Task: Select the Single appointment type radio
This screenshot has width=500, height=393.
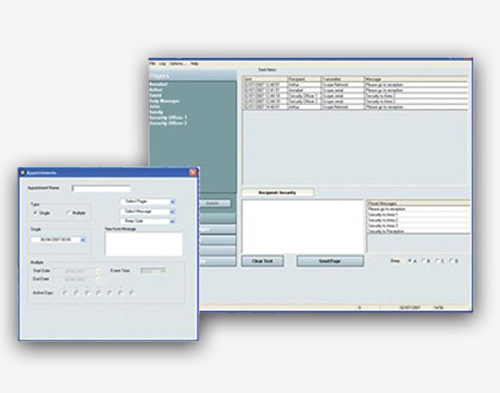Action: pyautogui.click(x=35, y=213)
